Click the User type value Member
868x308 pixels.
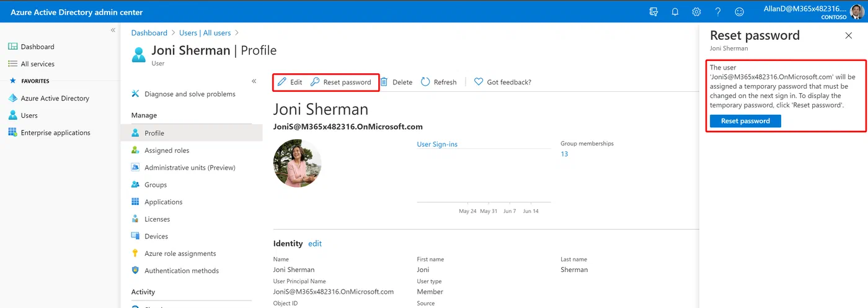coord(430,292)
